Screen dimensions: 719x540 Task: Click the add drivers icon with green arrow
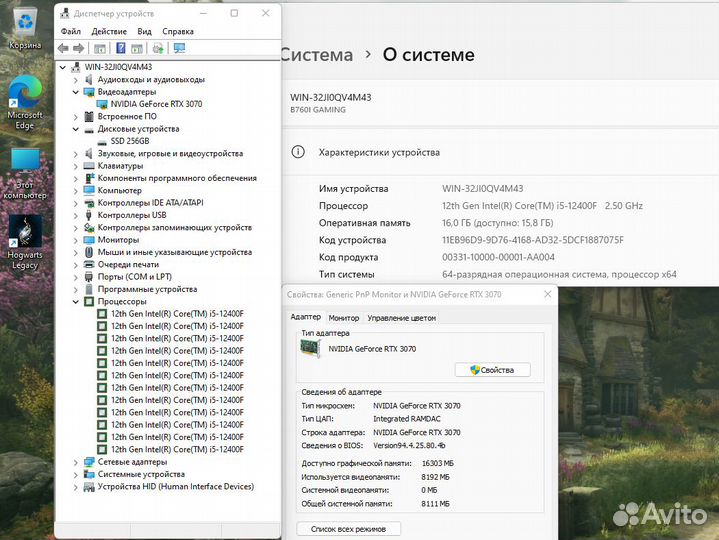(158, 48)
